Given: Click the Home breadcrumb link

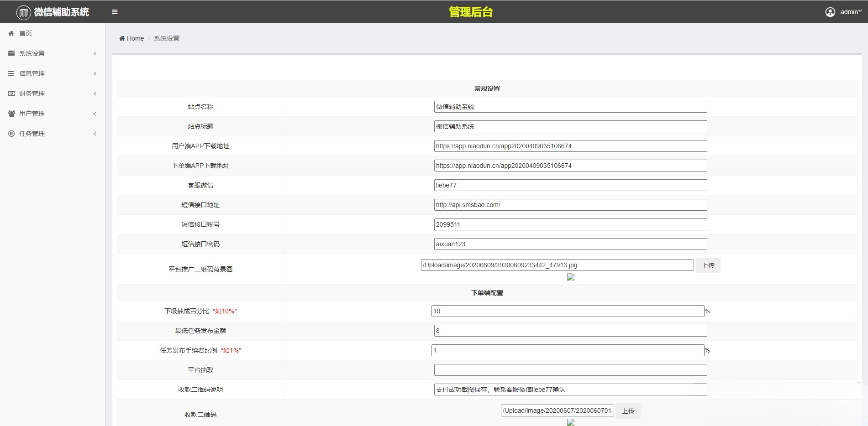Looking at the screenshot, I should 135,38.
